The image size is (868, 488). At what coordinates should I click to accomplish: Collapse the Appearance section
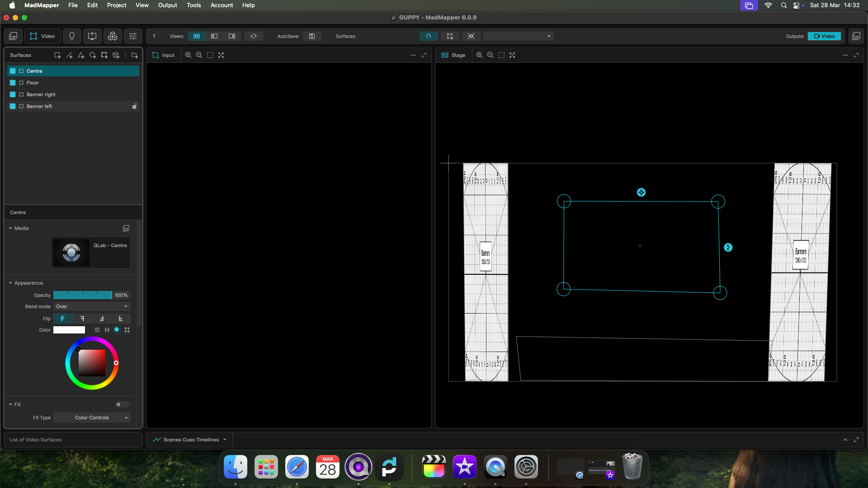point(10,283)
